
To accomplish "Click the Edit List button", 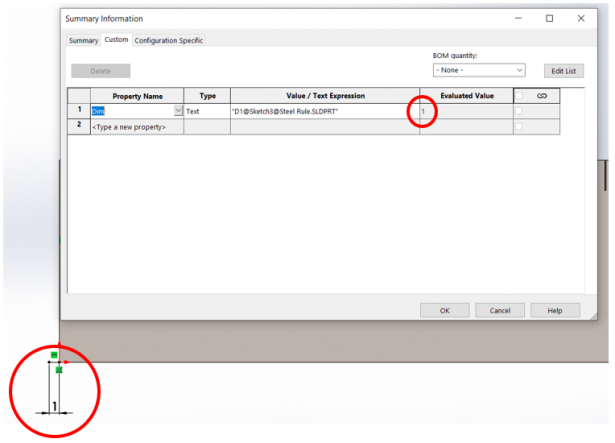I will pos(564,71).
